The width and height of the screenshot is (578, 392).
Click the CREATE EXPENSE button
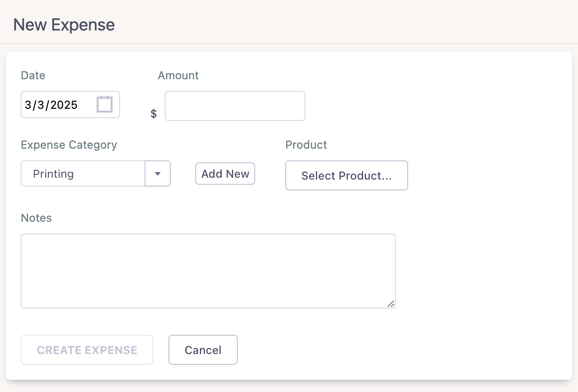[x=87, y=350]
